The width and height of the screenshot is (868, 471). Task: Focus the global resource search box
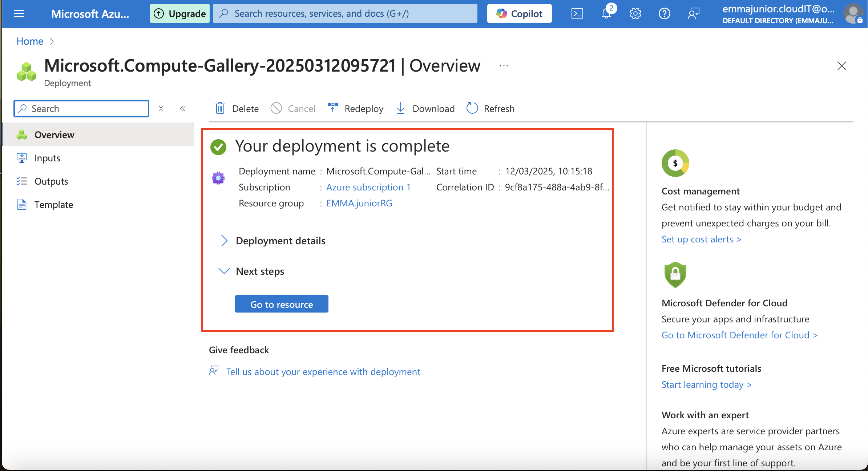[x=345, y=14]
